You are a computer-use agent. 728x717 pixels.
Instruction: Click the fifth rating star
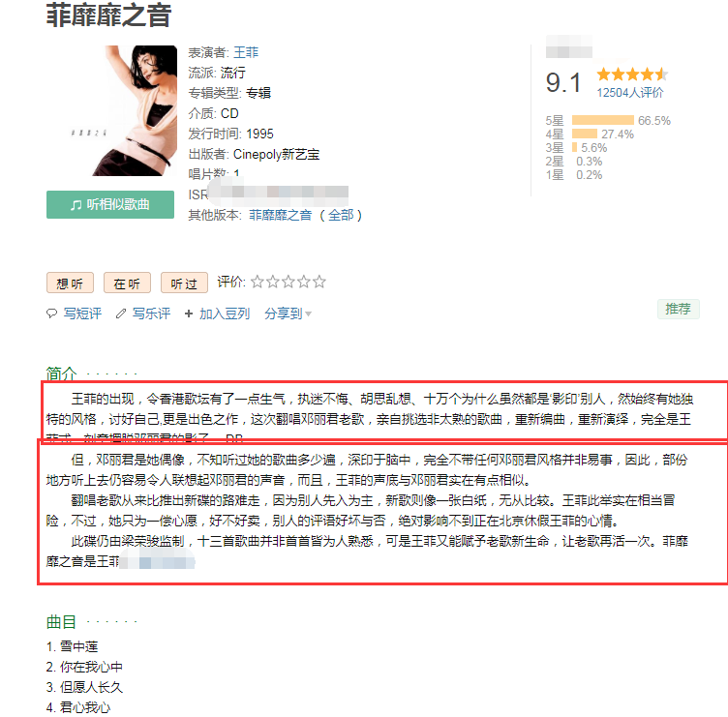[x=318, y=282]
